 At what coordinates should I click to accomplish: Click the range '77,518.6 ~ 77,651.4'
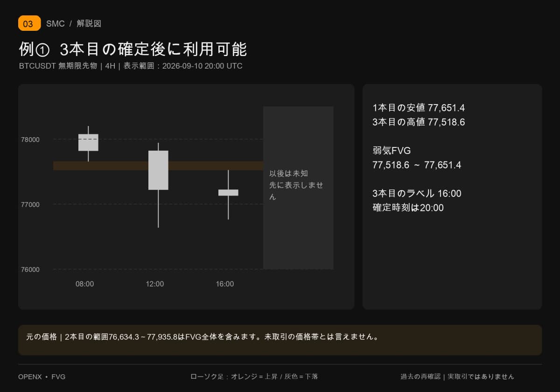click(417, 165)
